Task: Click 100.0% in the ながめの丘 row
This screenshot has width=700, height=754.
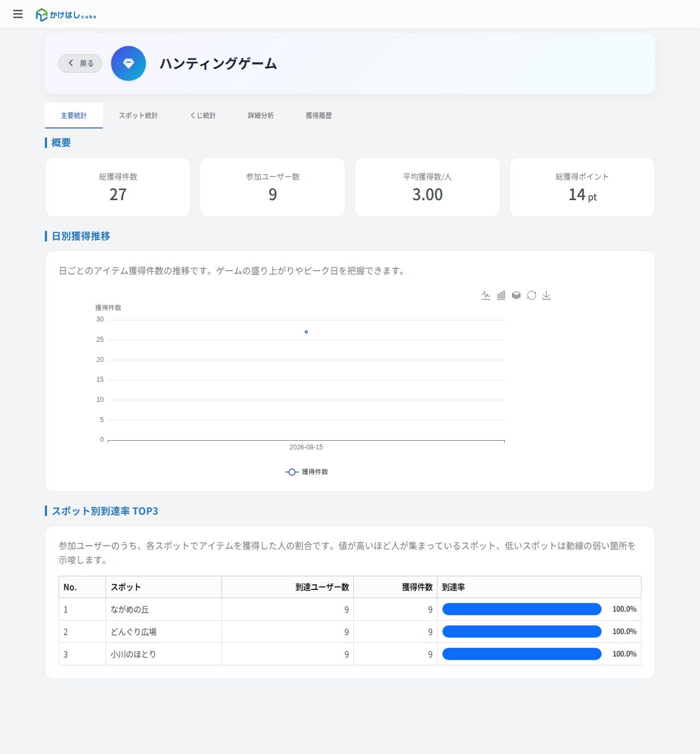Action: tap(625, 609)
